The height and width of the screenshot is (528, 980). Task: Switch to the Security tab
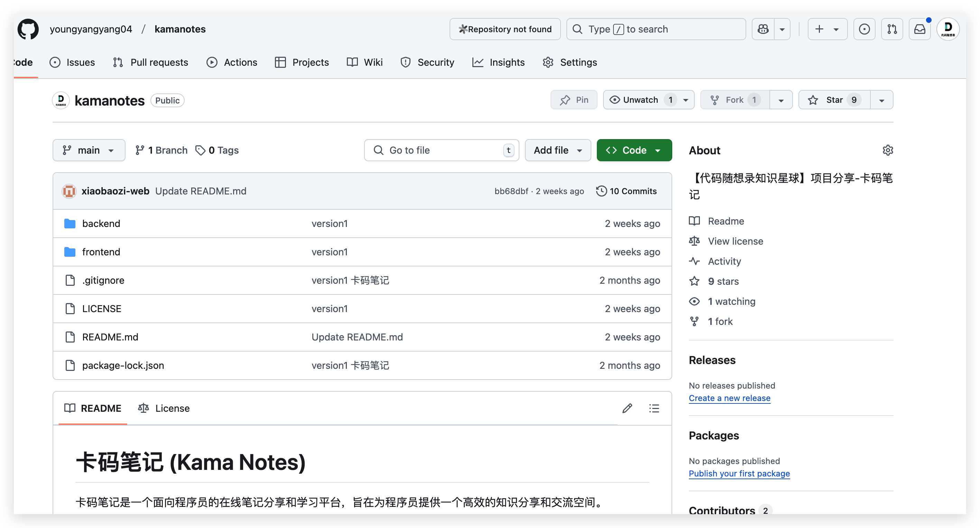(x=427, y=62)
